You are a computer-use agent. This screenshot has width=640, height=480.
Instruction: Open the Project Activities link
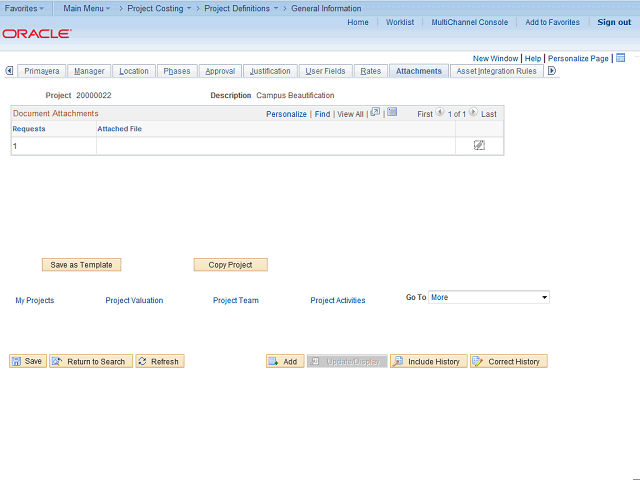(338, 300)
